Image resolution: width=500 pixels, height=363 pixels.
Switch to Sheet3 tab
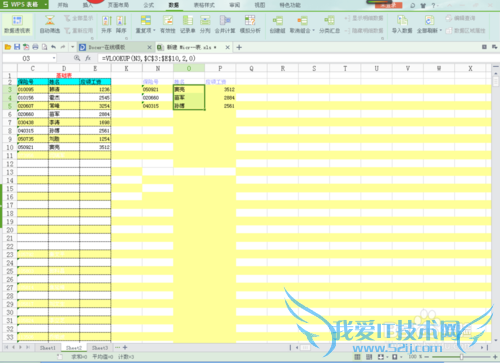100,348
